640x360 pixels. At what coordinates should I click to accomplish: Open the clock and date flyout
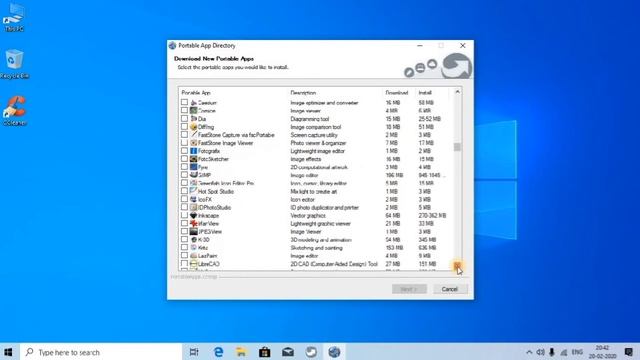click(x=602, y=352)
